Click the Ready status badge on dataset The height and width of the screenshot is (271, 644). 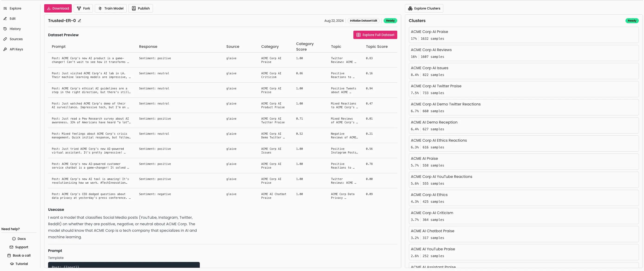(390, 20)
